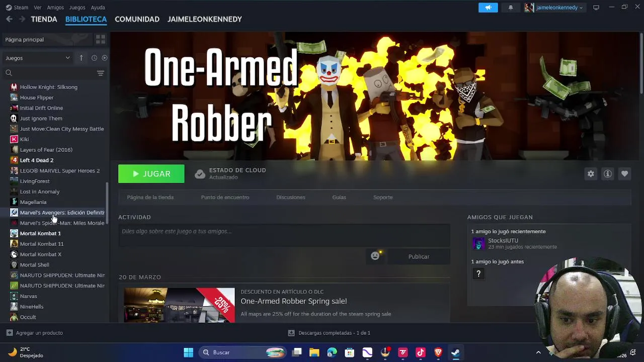This screenshot has height=362, width=644.
Task: Click unknown friend question mark avatar
Action: (x=478, y=274)
